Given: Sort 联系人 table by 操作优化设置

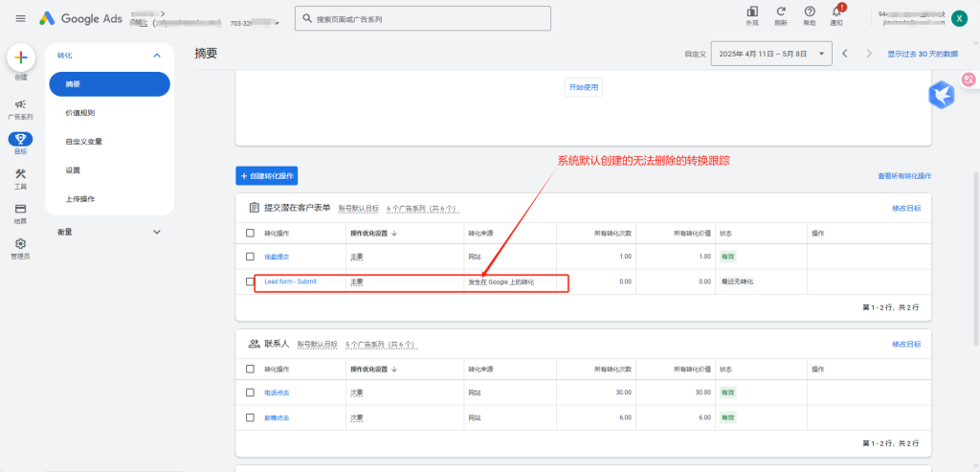Looking at the screenshot, I should point(374,369).
